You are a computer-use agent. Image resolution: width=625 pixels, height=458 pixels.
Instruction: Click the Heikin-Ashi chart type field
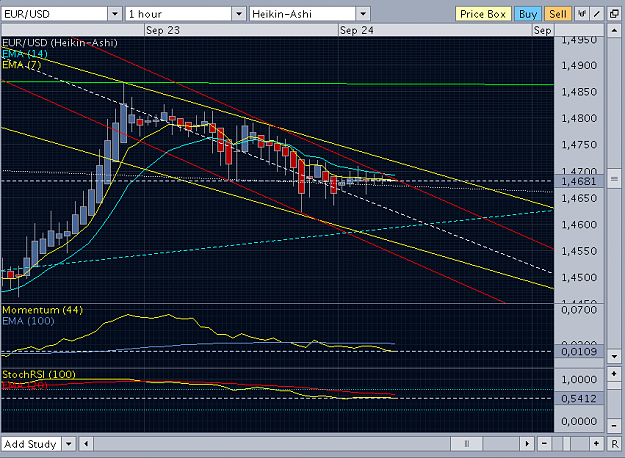(x=303, y=14)
